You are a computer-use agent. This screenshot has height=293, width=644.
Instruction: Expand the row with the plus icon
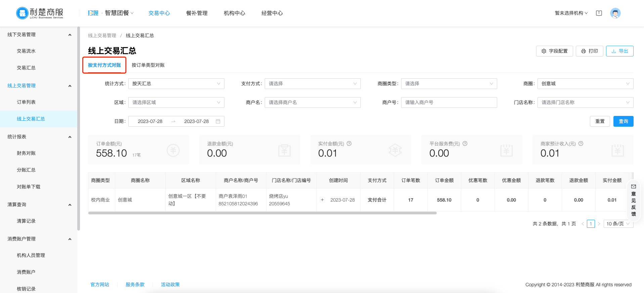click(322, 200)
